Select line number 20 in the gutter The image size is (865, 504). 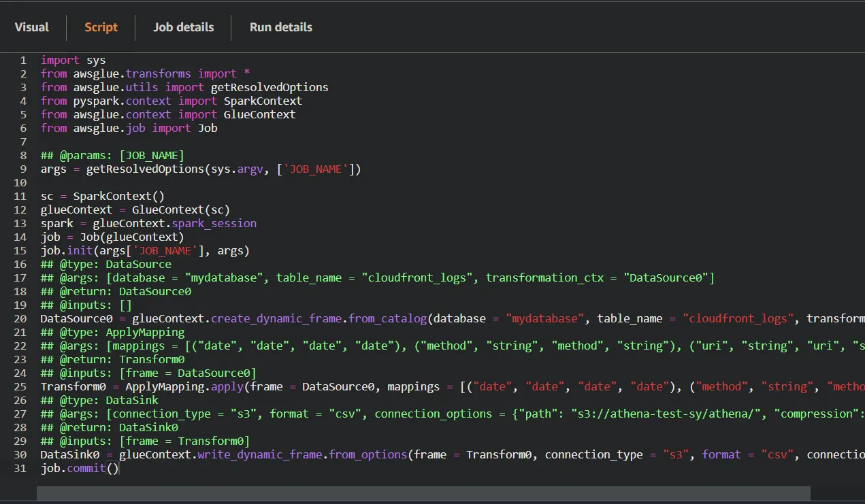click(x=20, y=319)
